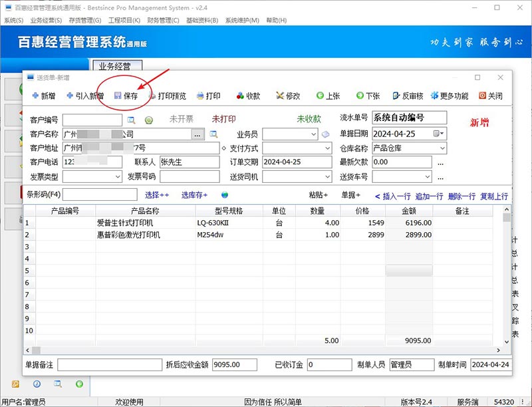This screenshot has height=407, width=532.
Task: Click the 新增 toolbar button
Action: point(44,96)
